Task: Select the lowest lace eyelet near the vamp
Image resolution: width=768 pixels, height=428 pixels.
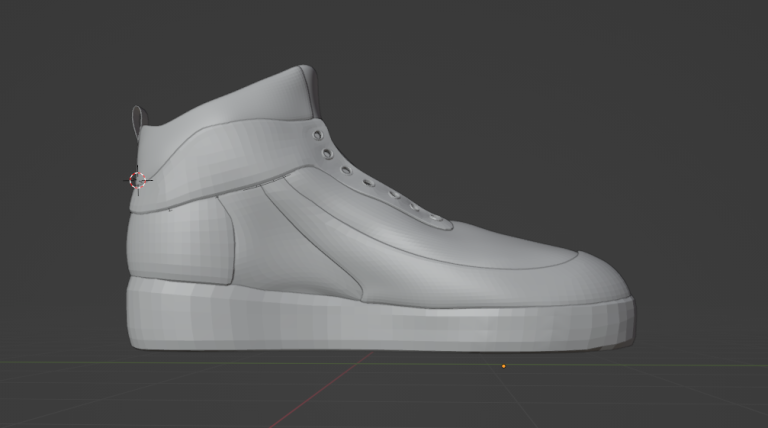Action: (x=438, y=217)
